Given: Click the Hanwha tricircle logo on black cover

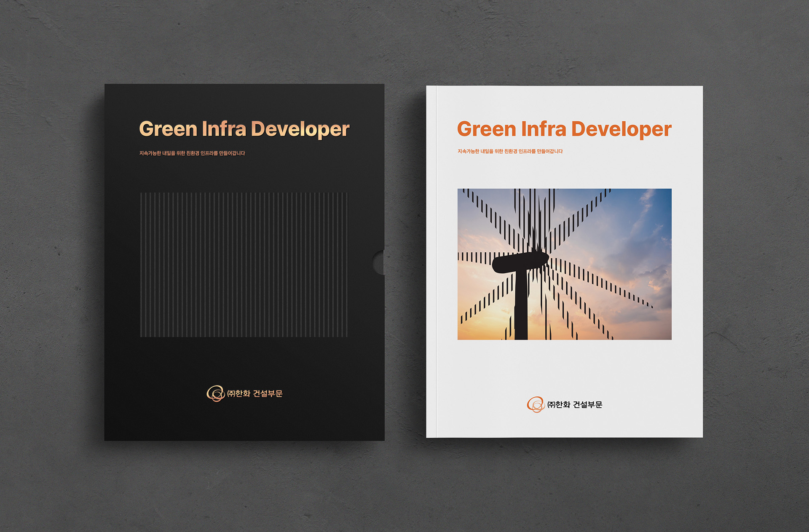Looking at the screenshot, I should 215,393.
